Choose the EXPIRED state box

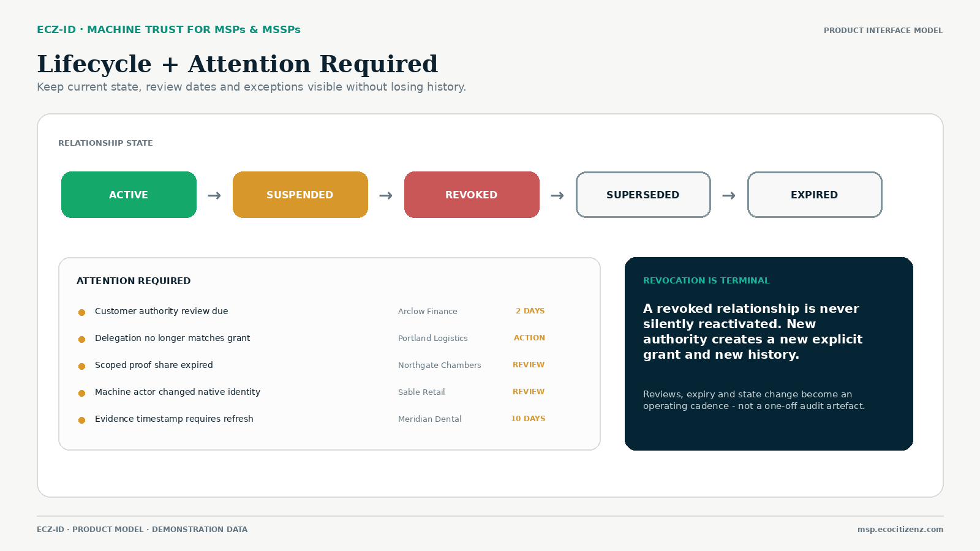click(x=815, y=195)
